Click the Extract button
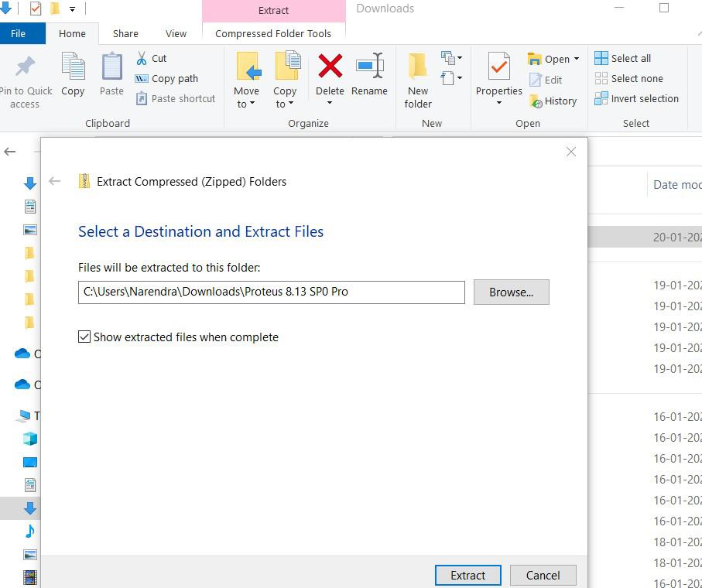The height and width of the screenshot is (588, 702). (467, 575)
